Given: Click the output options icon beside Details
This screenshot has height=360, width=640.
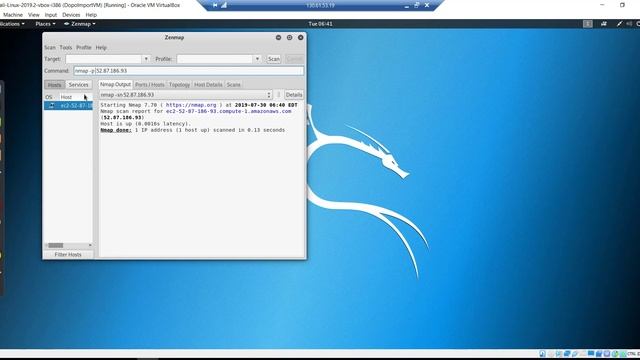Looking at the screenshot, I should 279,95.
